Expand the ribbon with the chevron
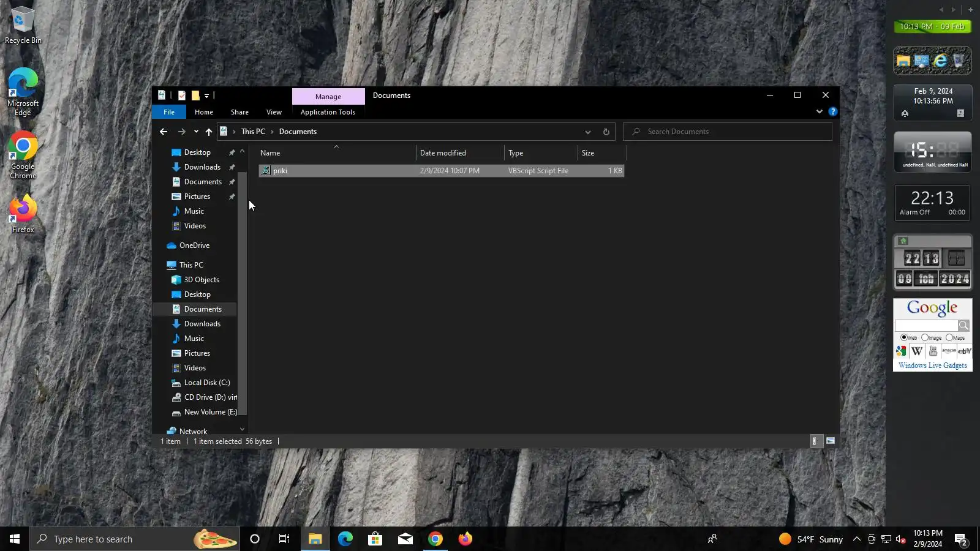 coord(820,111)
